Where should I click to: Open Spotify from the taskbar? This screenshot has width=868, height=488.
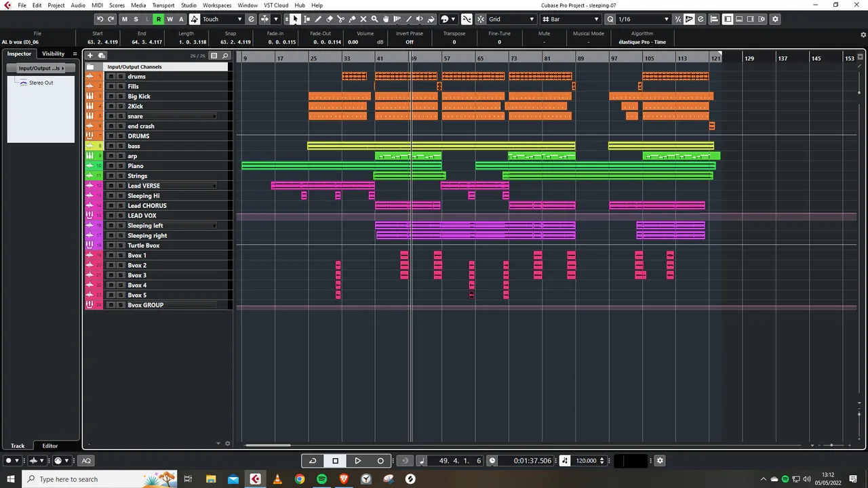(x=321, y=479)
